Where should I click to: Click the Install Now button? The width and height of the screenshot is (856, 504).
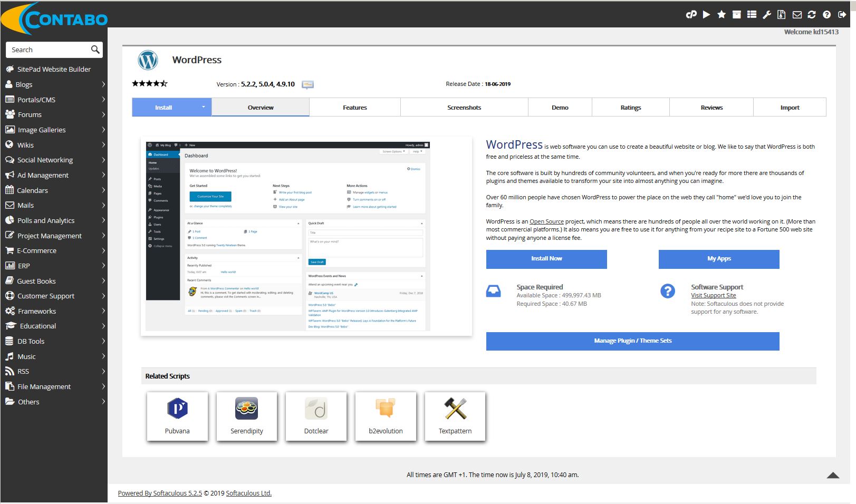[x=546, y=259]
